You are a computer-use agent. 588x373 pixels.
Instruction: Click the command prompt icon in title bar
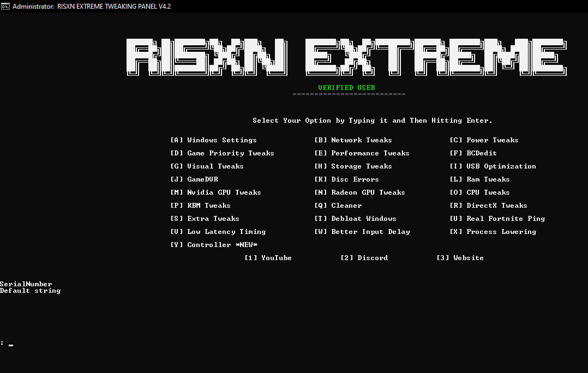click(5, 6)
